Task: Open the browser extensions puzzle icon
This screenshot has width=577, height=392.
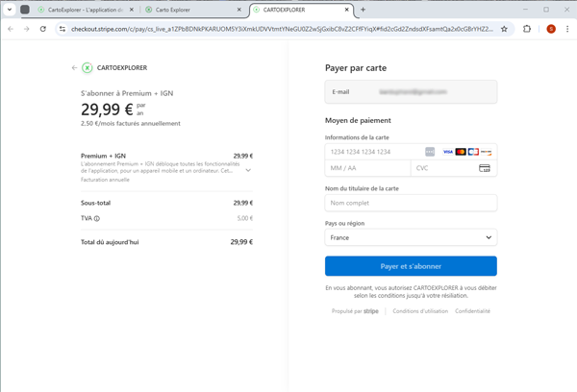Action: click(x=528, y=29)
